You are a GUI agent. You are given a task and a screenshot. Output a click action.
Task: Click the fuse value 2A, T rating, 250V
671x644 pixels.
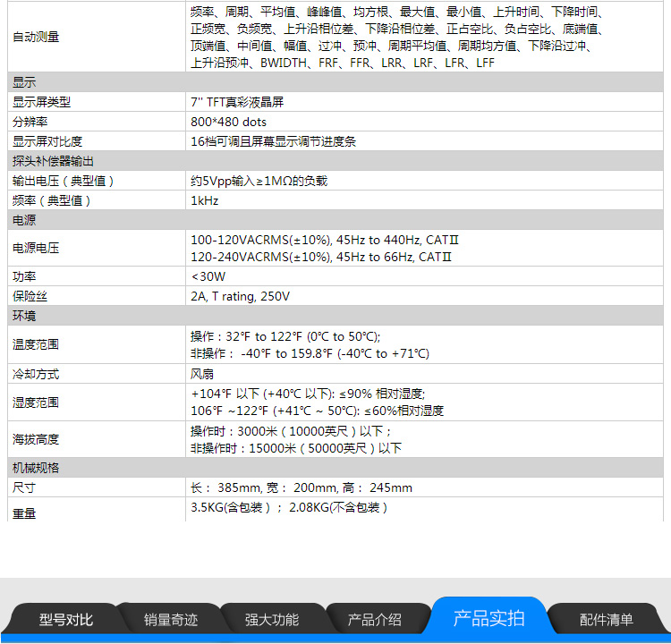point(240,297)
